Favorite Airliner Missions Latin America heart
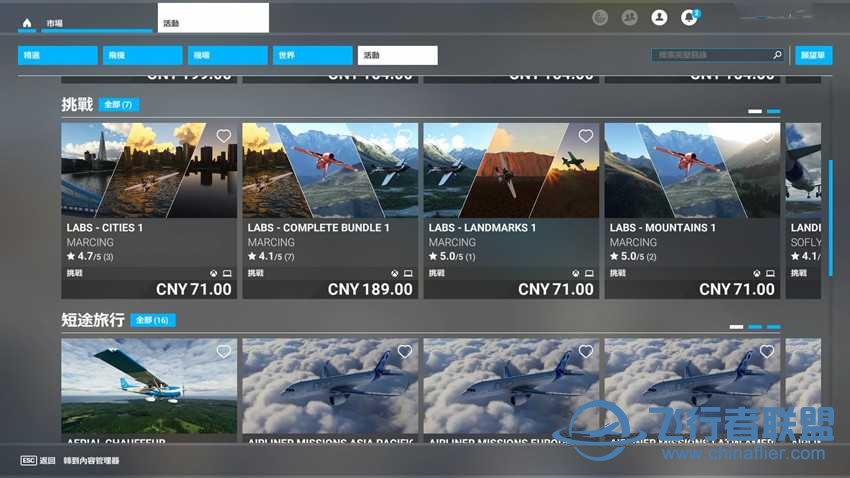850x478 pixels. click(767, 351)
